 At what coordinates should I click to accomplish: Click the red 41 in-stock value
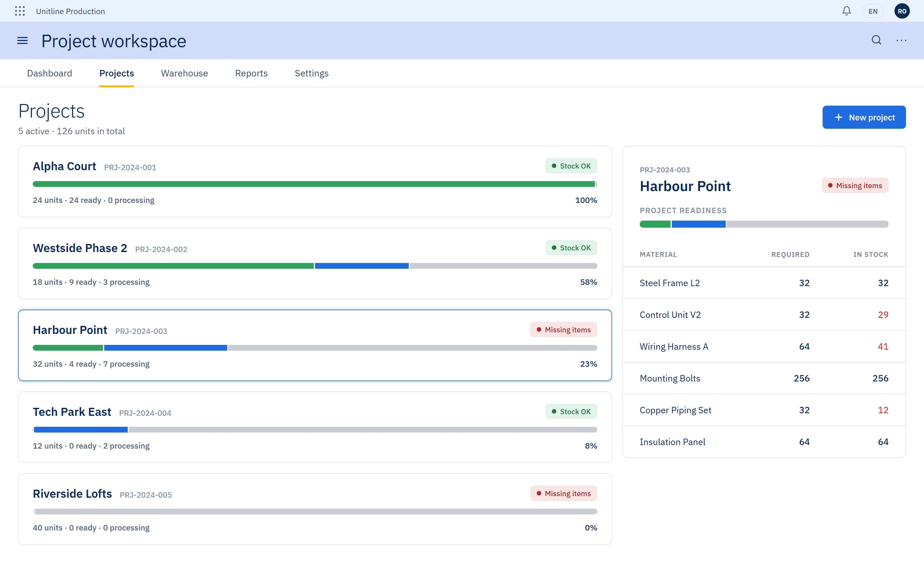tap(883, 346)
